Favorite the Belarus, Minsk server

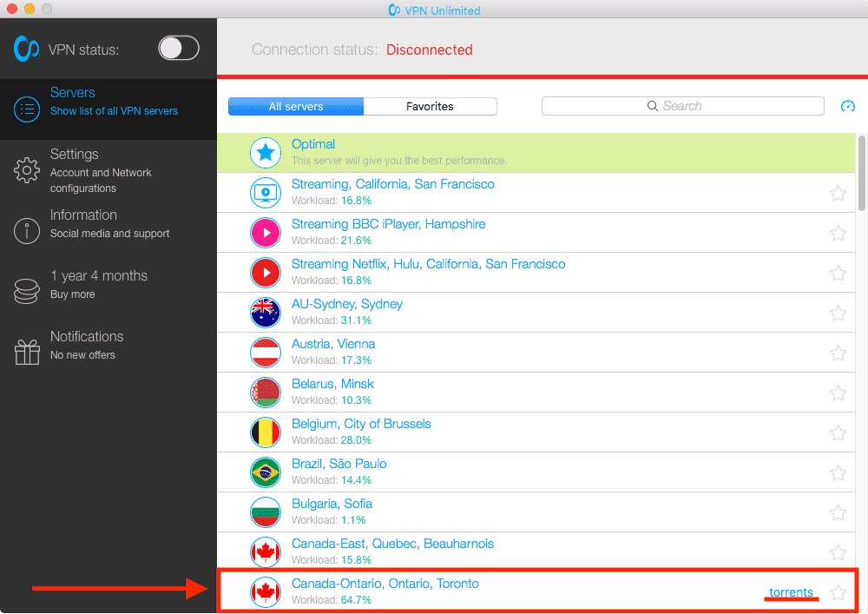838,392
